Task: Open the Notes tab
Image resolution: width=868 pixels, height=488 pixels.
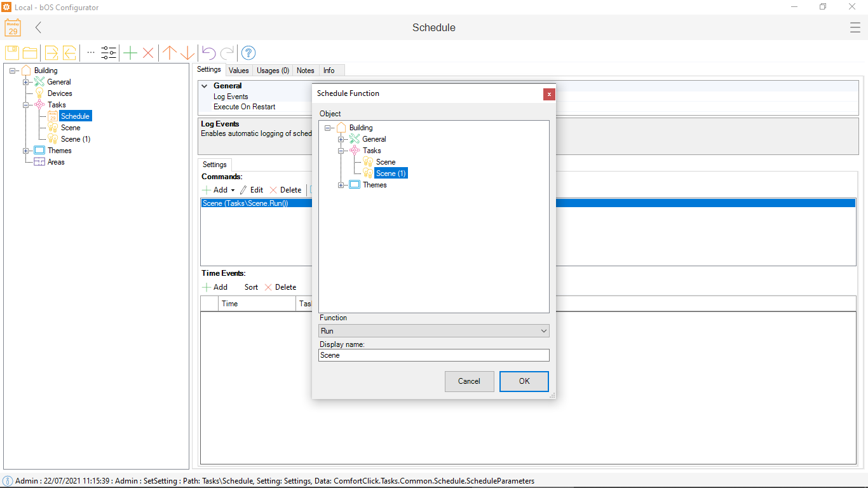Action: [305, 71]
